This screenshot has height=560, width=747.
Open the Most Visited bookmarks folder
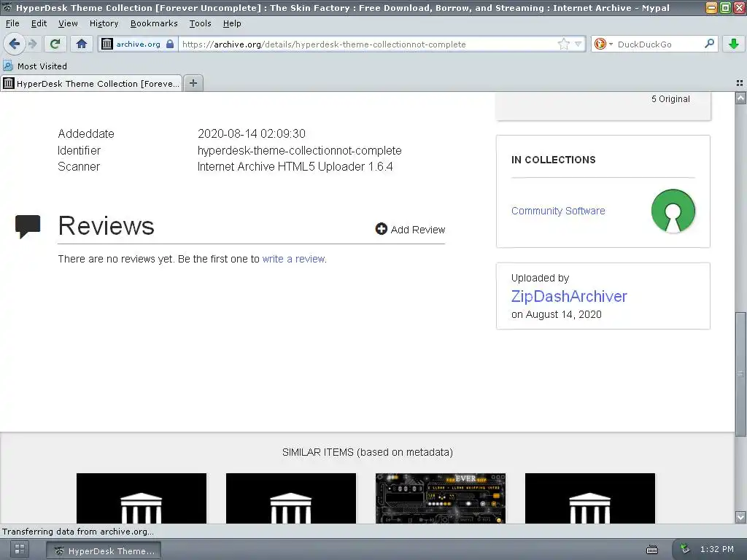click(x=35, y=66)
